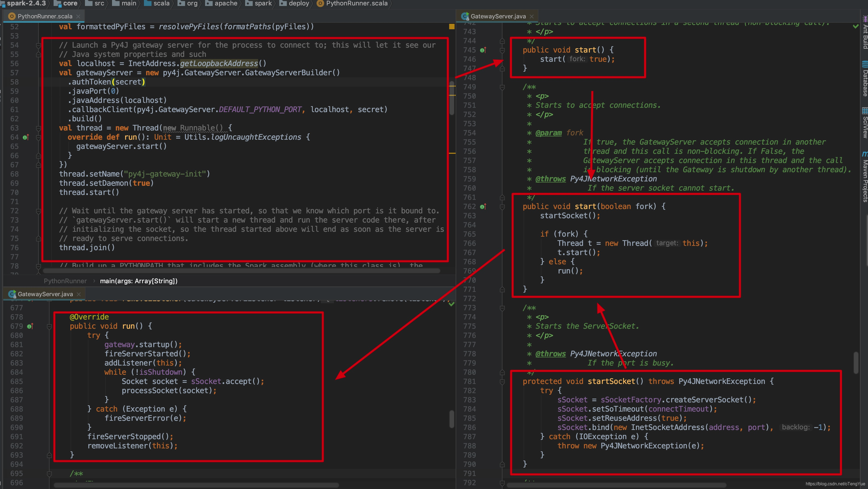Viewport: 868px width, 489px height.
Task: Click PythonRunner in the editor breadcrumbs
Action: [x=65, y=281]
